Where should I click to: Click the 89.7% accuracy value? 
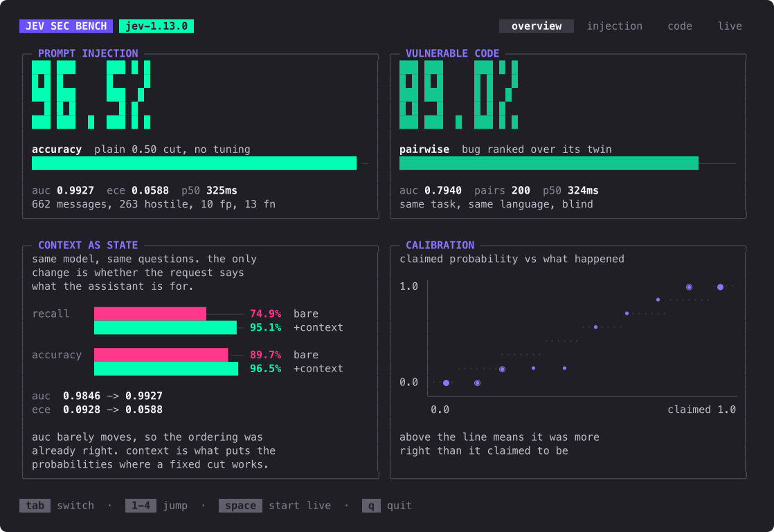[x=265, y=354]
